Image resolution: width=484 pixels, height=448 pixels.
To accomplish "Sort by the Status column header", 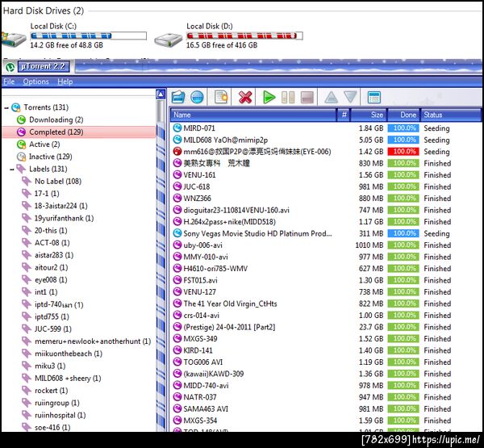I will (451, 115).
